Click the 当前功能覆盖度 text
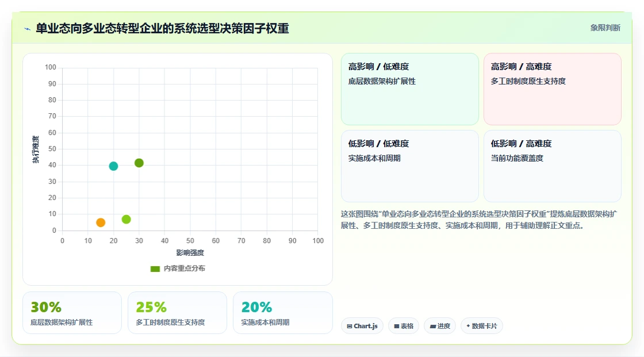This screenshot has width=644, height=357. [517, 158]
